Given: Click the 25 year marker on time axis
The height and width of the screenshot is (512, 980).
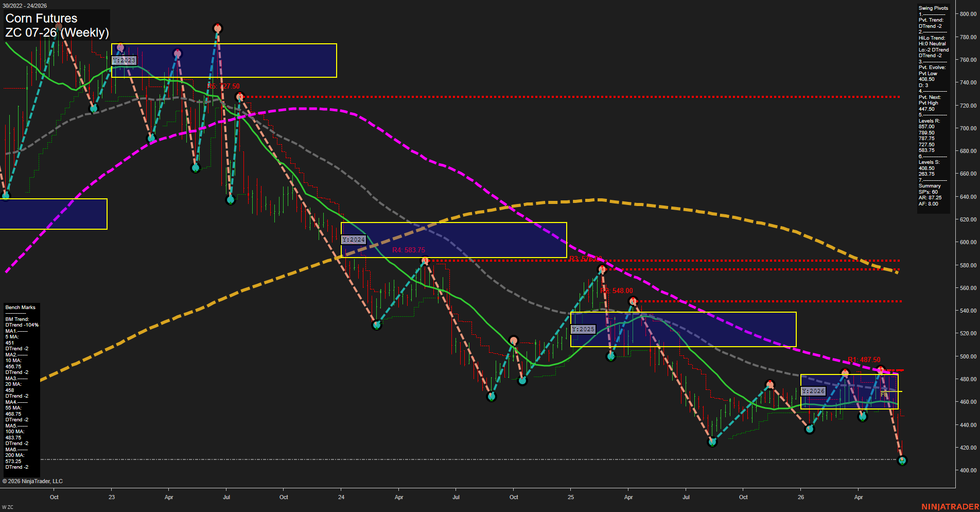Looking at the screenshot, I should [571, 497].
